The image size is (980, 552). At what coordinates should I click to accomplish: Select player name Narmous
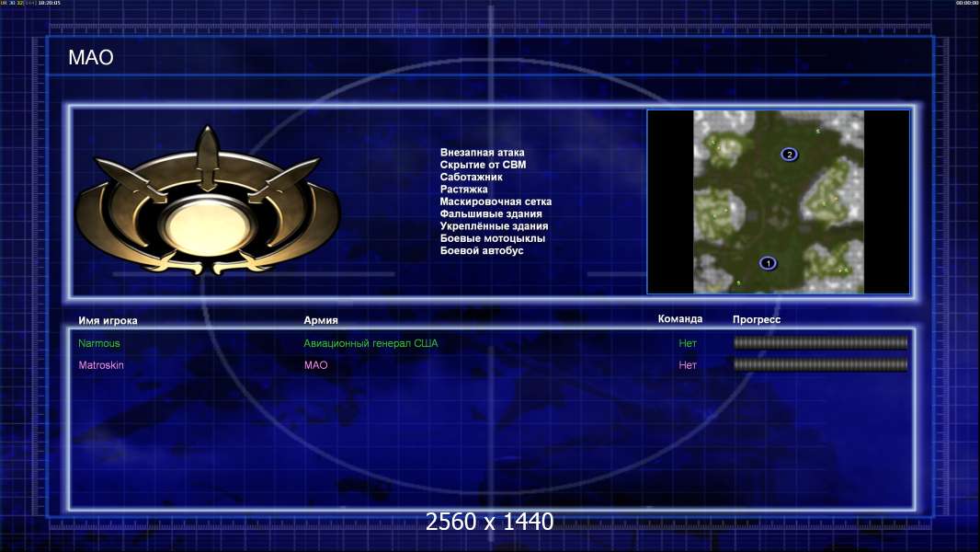(98, 343)
